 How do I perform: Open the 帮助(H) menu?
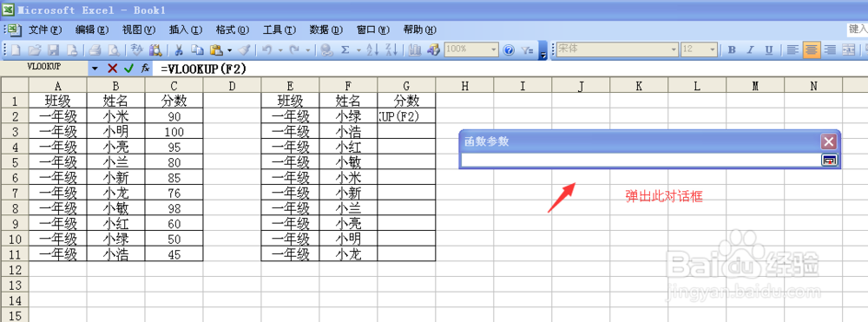420,30
